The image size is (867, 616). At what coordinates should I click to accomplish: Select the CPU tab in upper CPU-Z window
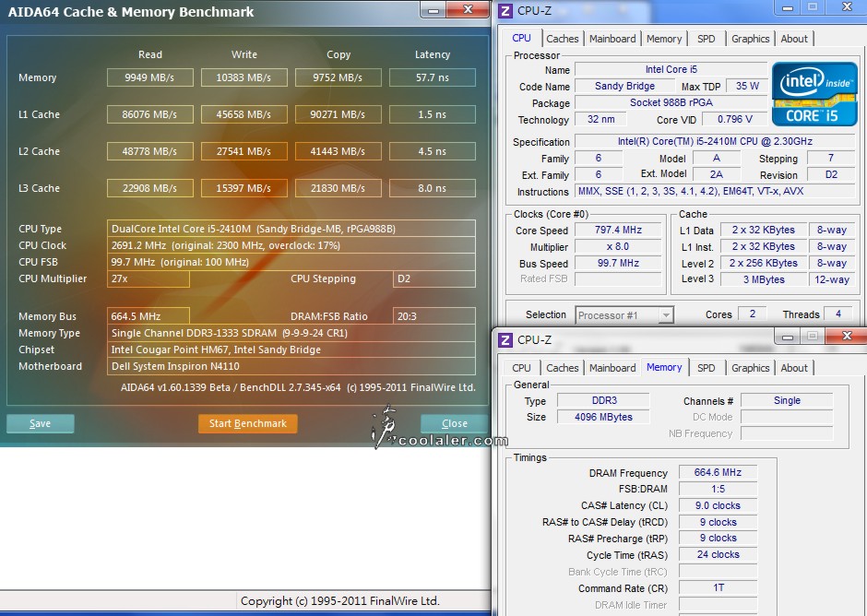pyautogui.click(x=521, y=38)
